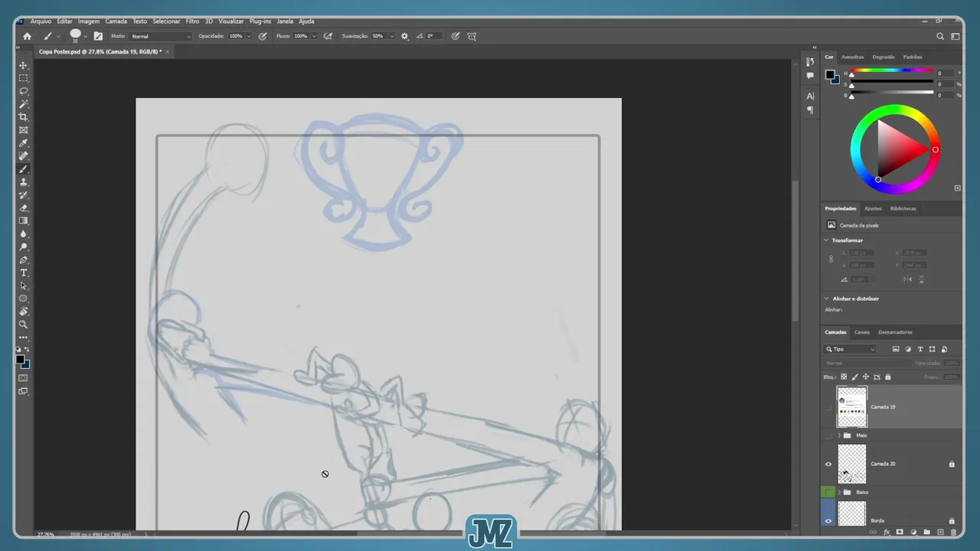Toggle lock position
Image resolution: width=980 pixels, height=551 pixels.
click(x=866, y=377)
